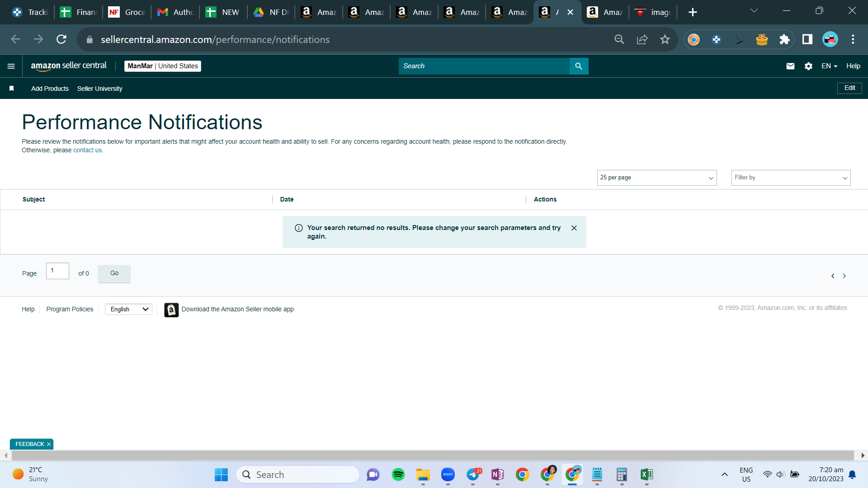
Task: Open the taskbar weather widget
Action: tap(31, 474)
